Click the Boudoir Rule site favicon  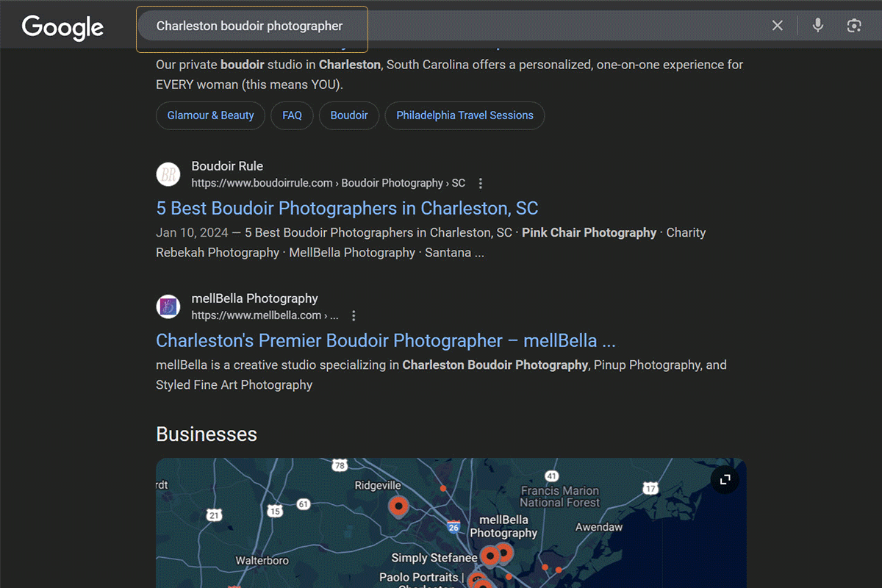pos(168,174)
